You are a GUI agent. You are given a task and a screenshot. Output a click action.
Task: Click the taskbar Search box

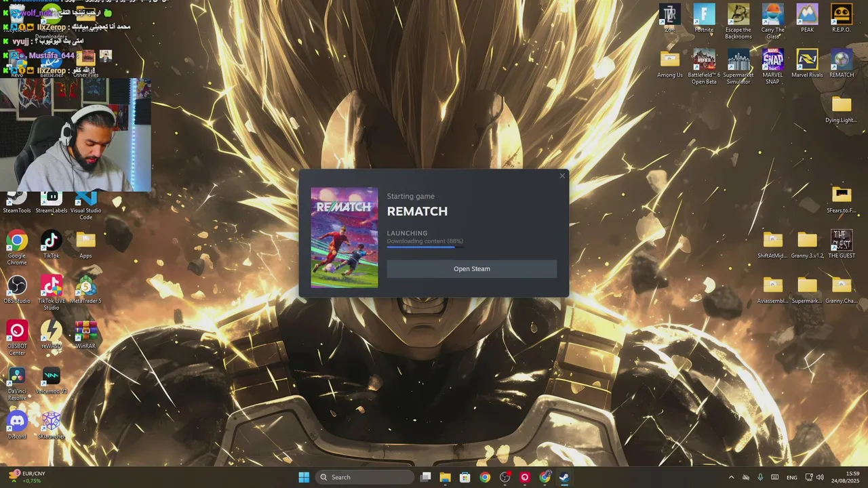point(365,477)
